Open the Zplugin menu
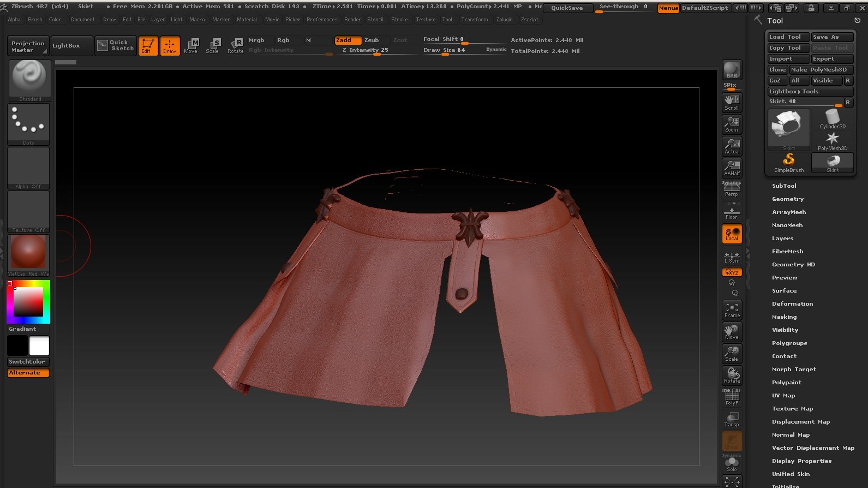 [505, 20]
